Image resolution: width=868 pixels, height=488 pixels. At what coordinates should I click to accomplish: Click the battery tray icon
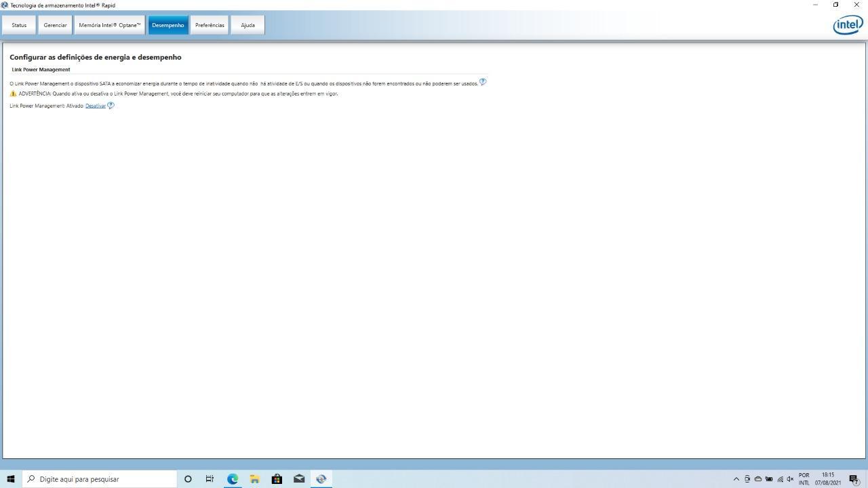769,479
